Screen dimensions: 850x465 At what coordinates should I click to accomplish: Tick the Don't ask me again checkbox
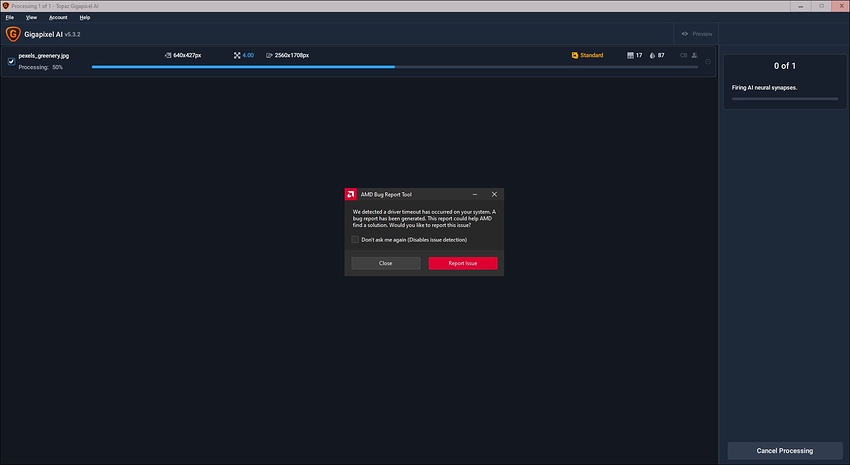click(x=355, y=240)
